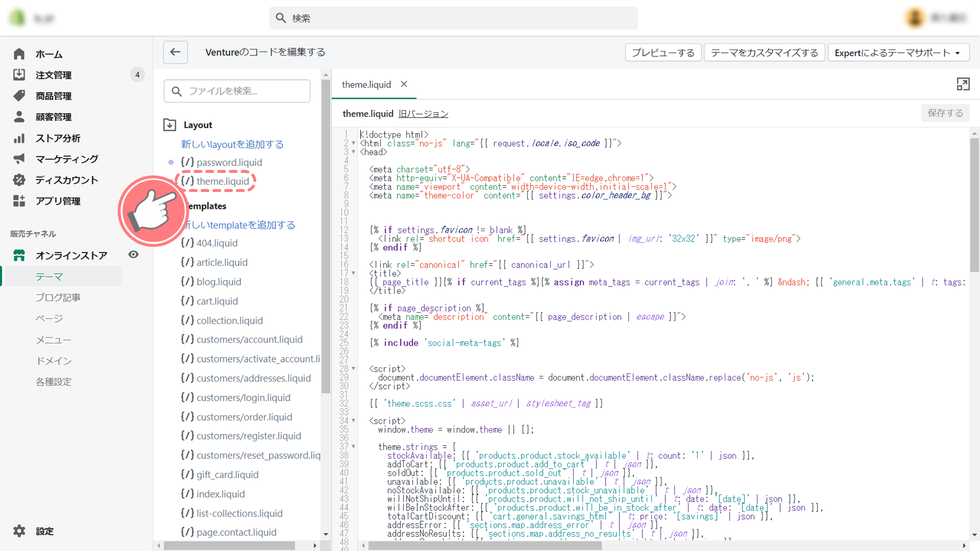
Task: Click file list scroll-up arrow
Action: [326, 75]
